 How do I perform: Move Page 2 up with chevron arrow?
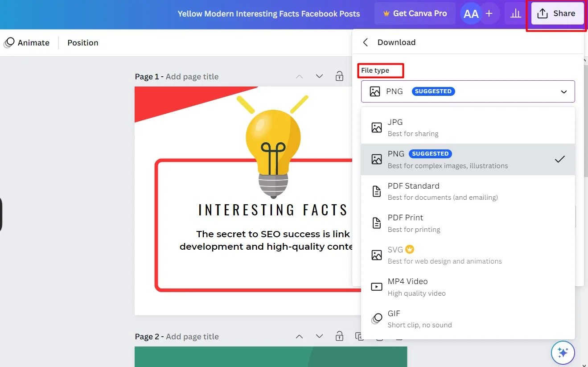pyautogui.click(x=300, y=336)
